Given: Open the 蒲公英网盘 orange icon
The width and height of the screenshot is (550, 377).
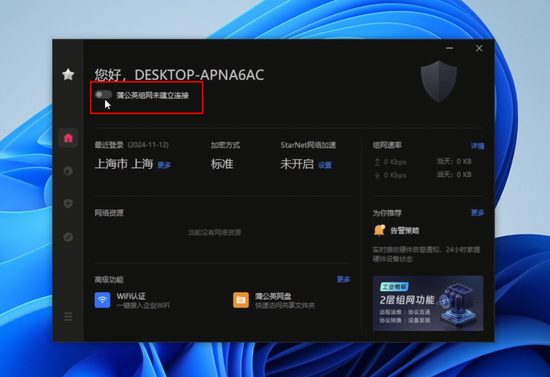Looking at the screenshot, I should coord(241,300).
